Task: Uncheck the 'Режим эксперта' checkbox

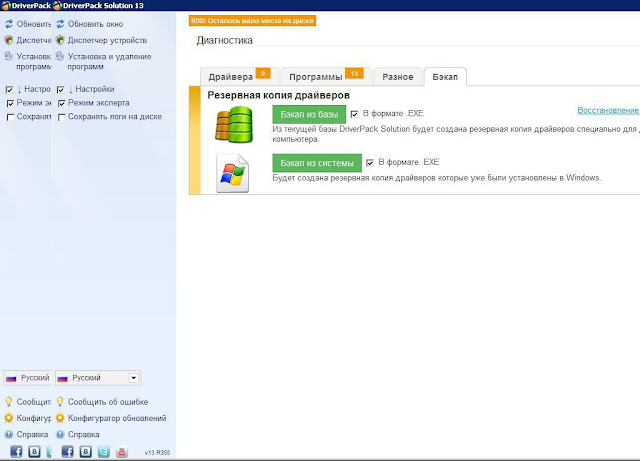Action: click(x=61, y=103)
